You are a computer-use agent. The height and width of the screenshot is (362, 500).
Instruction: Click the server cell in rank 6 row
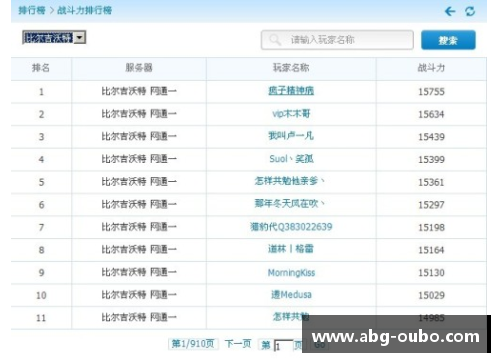[x=139, y=204]
